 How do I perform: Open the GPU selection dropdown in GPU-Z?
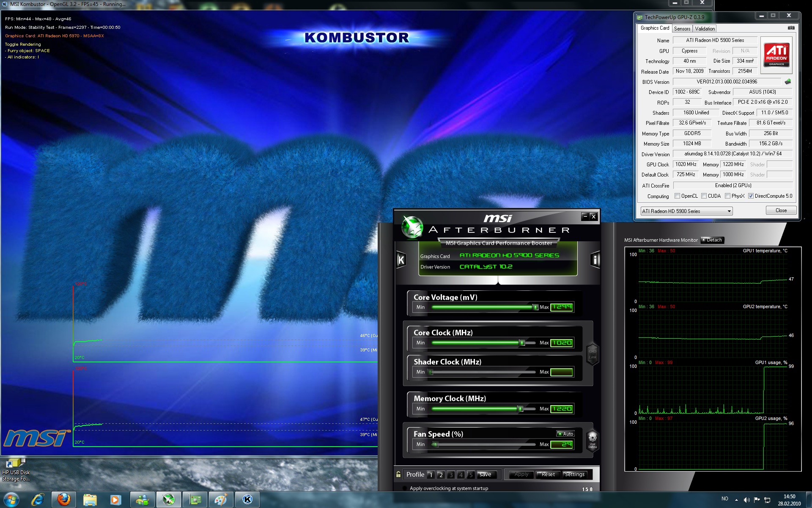[x=686, y=211]
